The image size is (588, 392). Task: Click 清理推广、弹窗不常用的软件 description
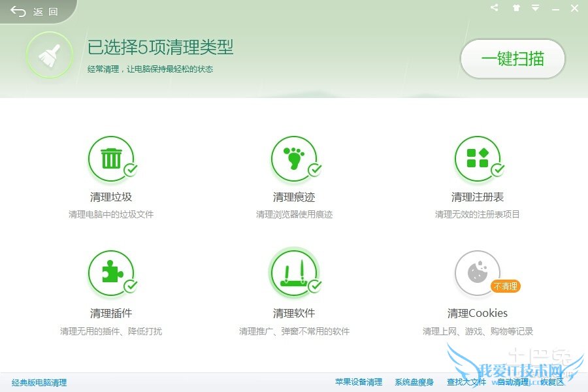pos(294,332)
